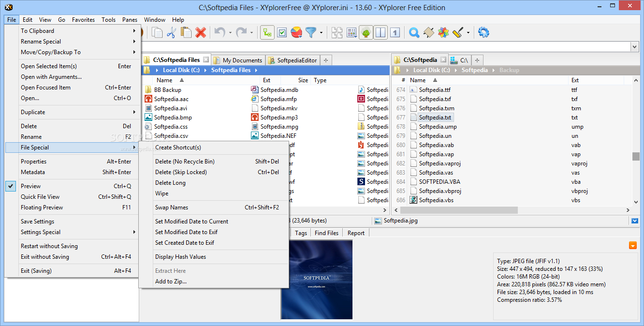Click the right pane vertical scrollbar thumb
Image resolution: width=644 pixels, height=326 pixels.
tap(636, 156)
